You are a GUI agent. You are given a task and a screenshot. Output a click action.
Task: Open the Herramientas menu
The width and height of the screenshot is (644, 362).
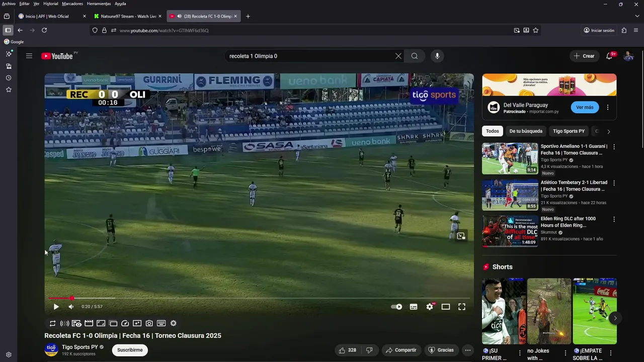(x=99, y=4)
